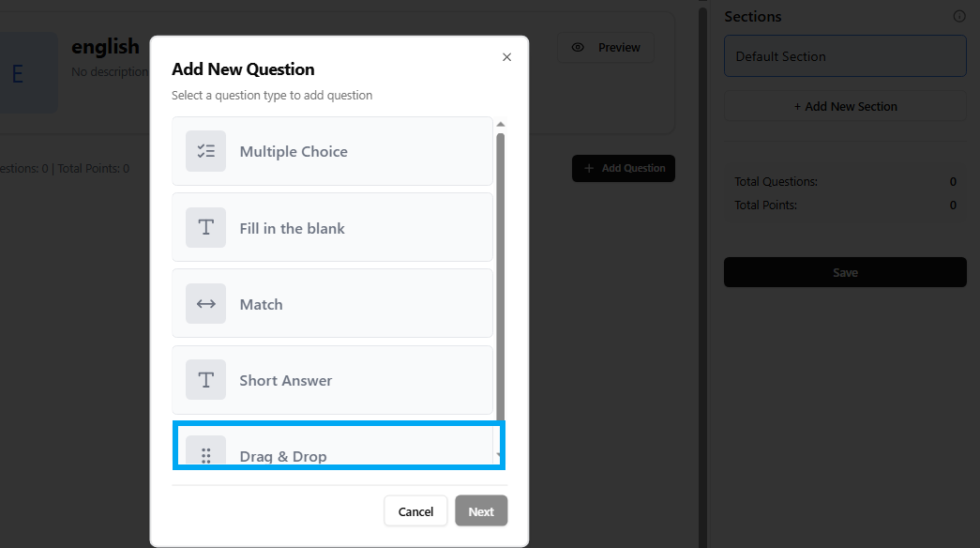This screenshot has width=980, height=548.
Task: Click the black Save button
Action: tap(844, 272)
